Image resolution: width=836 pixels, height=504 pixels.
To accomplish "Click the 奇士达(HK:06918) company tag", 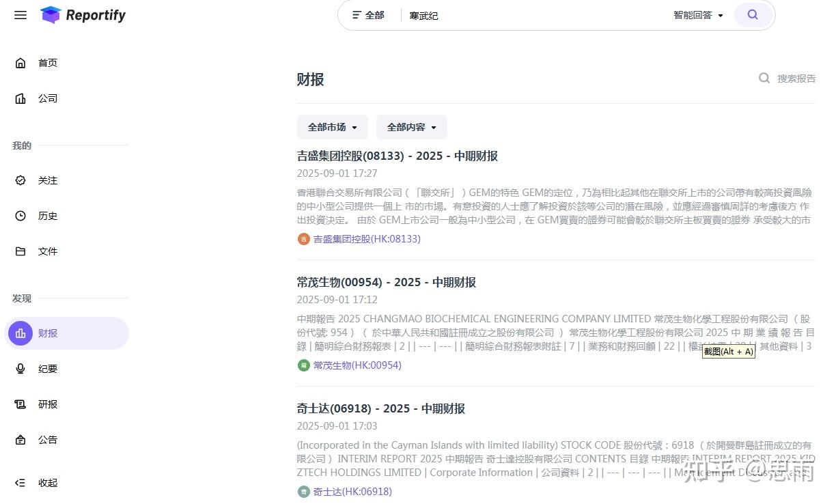I will [x=352, y=491].
